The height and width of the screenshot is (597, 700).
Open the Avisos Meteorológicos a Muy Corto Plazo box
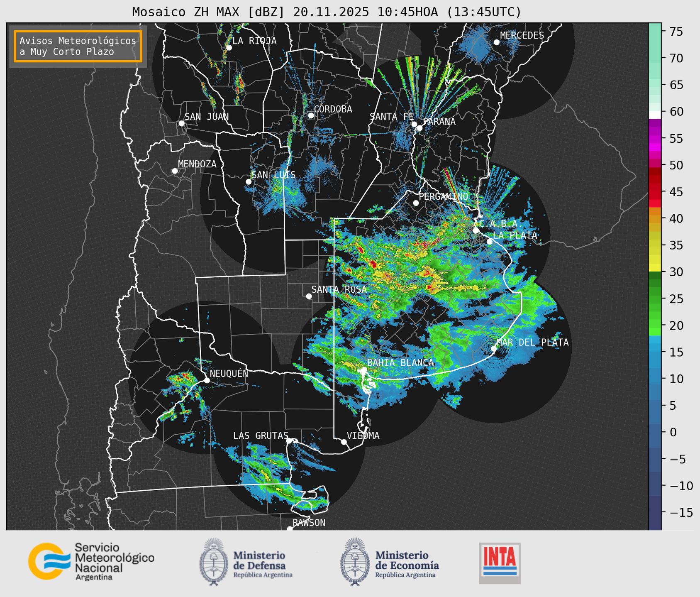pyautogui.click(x=78, y=46)
